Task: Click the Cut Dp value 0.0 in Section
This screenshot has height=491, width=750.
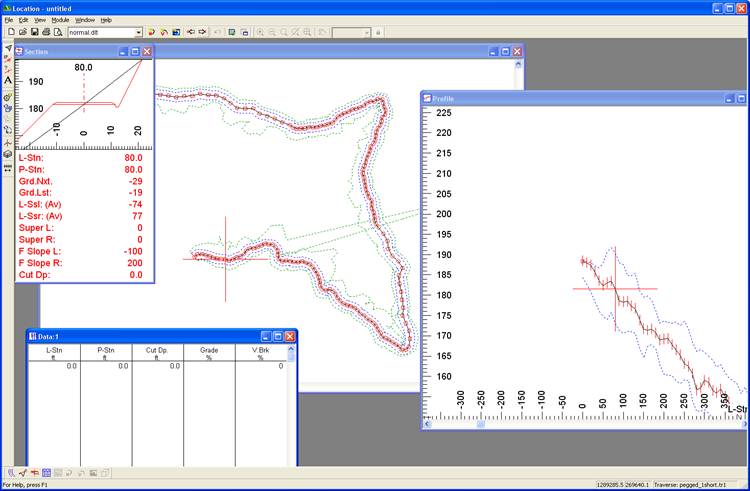Action: 136,275
